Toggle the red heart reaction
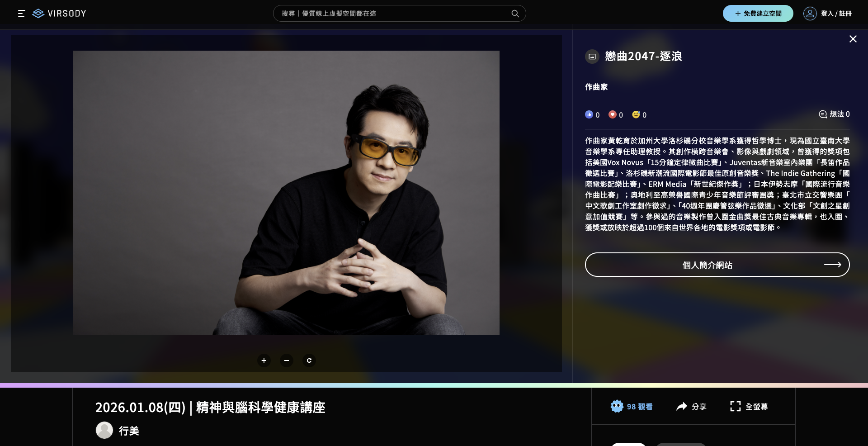Viewport: 868px width, 446px height. (613, 114)
